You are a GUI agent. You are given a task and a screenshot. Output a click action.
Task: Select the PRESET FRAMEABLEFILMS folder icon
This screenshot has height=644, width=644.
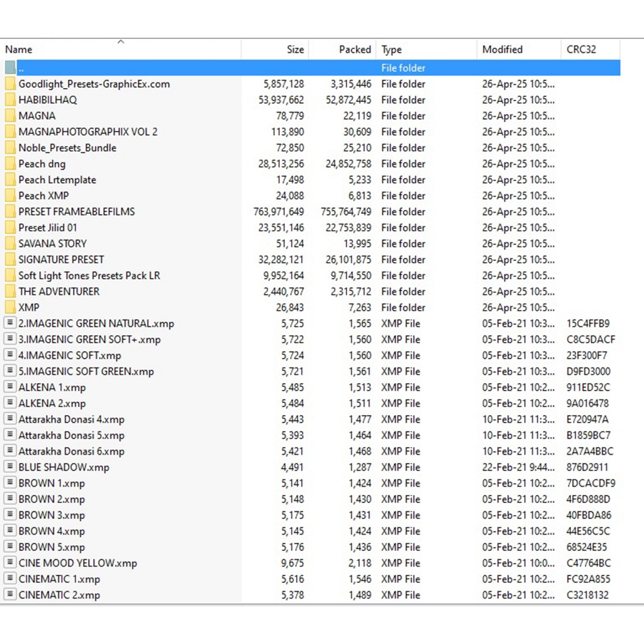(9, 212)
